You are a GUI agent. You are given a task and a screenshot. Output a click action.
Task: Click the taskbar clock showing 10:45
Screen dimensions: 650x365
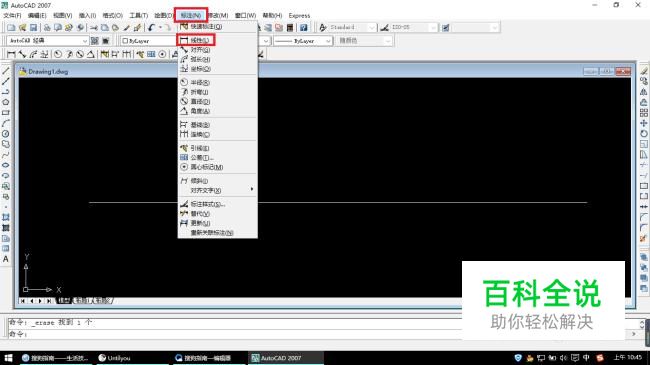point(628,358)
